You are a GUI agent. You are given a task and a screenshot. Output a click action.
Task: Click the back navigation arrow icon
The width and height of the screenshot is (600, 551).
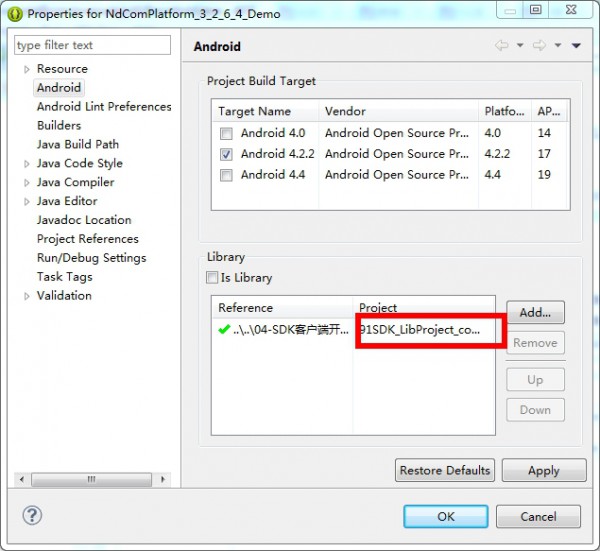pos(502,46)
